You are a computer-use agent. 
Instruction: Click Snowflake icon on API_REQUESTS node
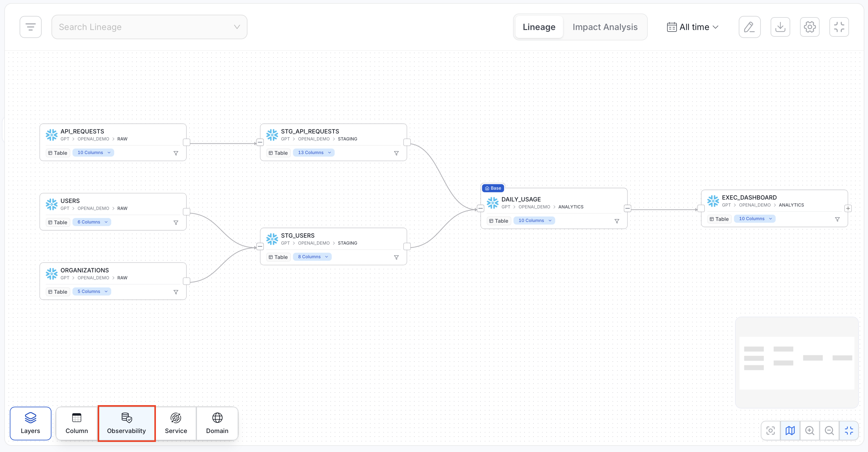point(51,135)
